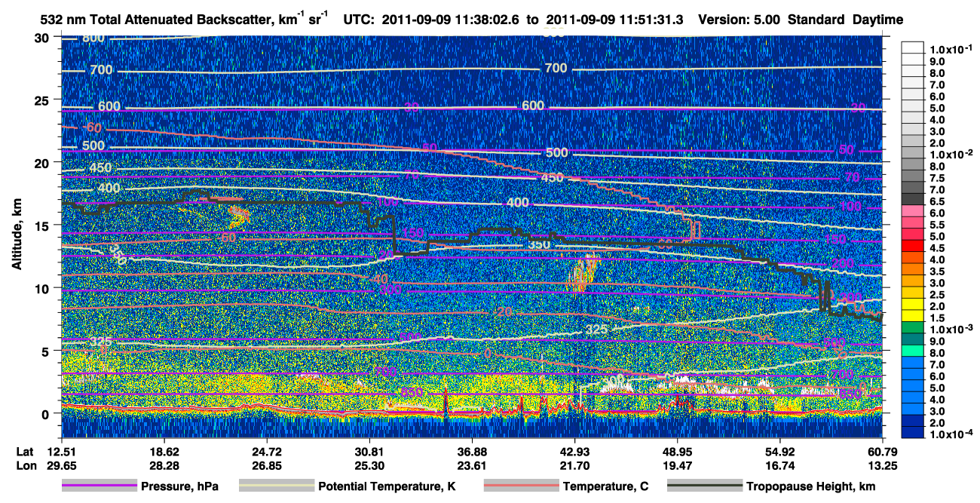Screen dimensions: 980x503
Task: Click end time '2011-09-09 11:51:31.3'
Action: 614,20
